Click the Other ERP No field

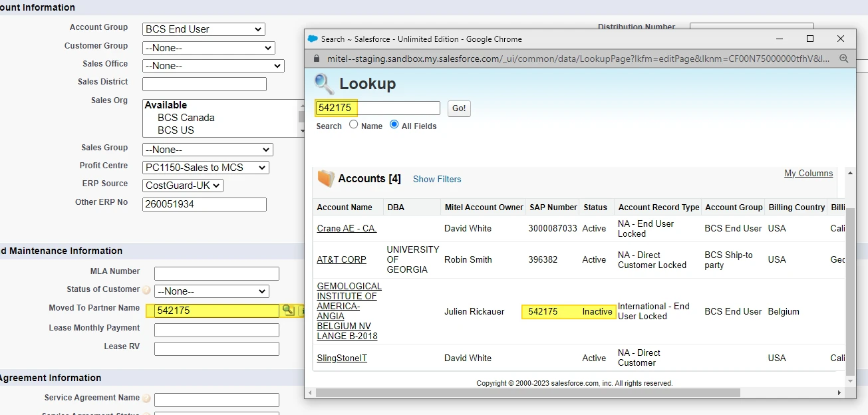(x=204, y=204)
